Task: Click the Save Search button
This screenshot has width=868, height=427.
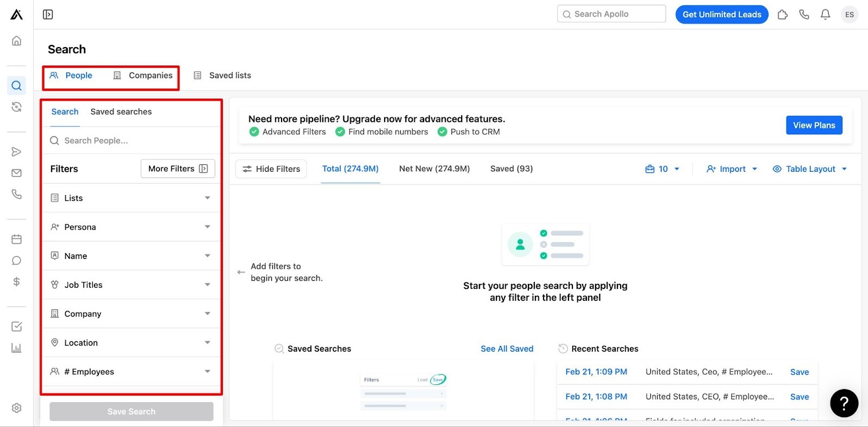Action: coord(131,411)
